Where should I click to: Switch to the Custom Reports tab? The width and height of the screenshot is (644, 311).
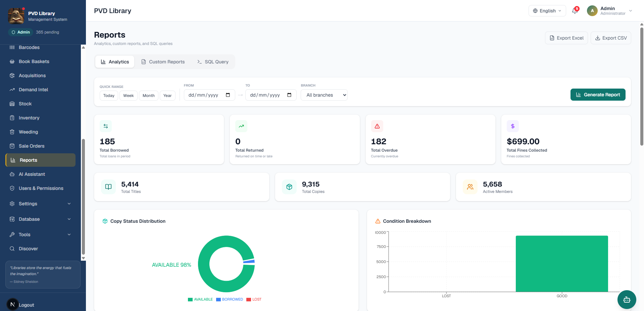(x=163, y=62)
